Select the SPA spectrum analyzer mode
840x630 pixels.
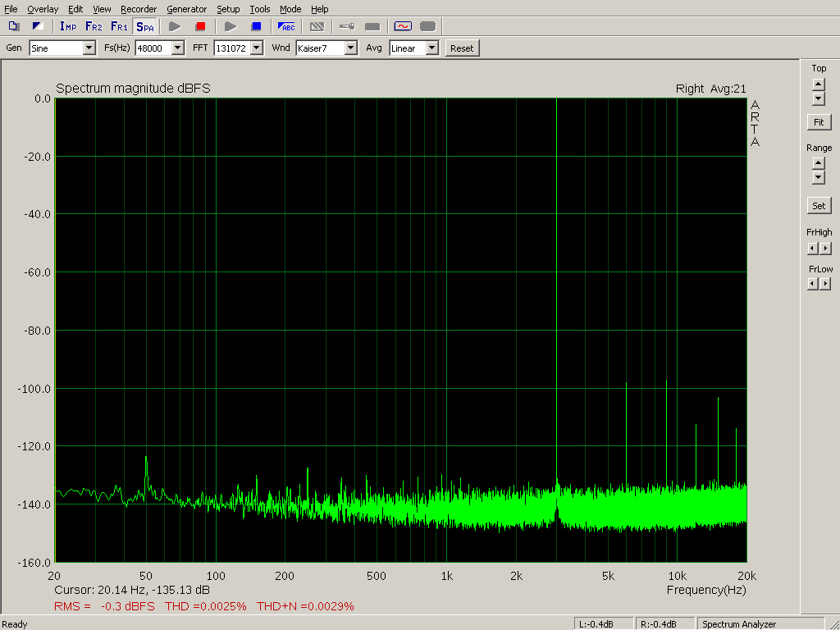[144, 26]
